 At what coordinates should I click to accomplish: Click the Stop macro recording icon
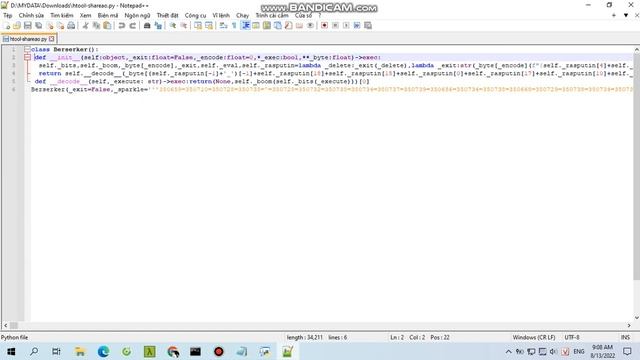pos(336,25)
